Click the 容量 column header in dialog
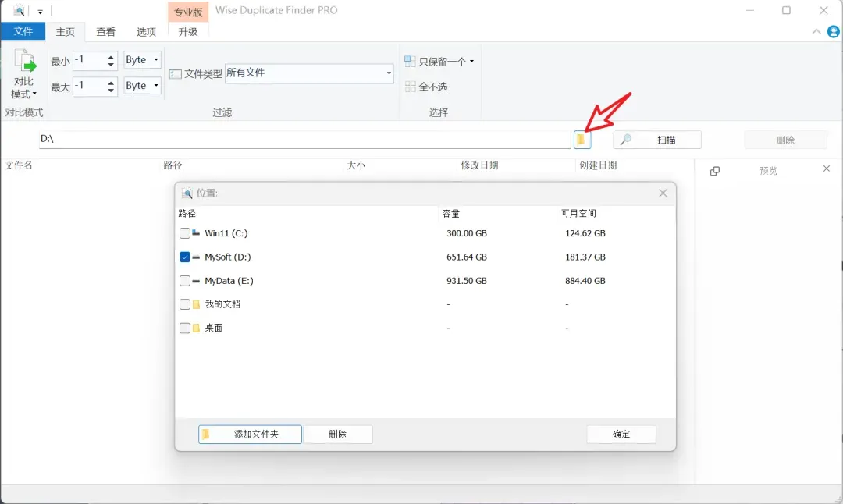Viewport: 843px width, 504px height. tap(450, 213)
